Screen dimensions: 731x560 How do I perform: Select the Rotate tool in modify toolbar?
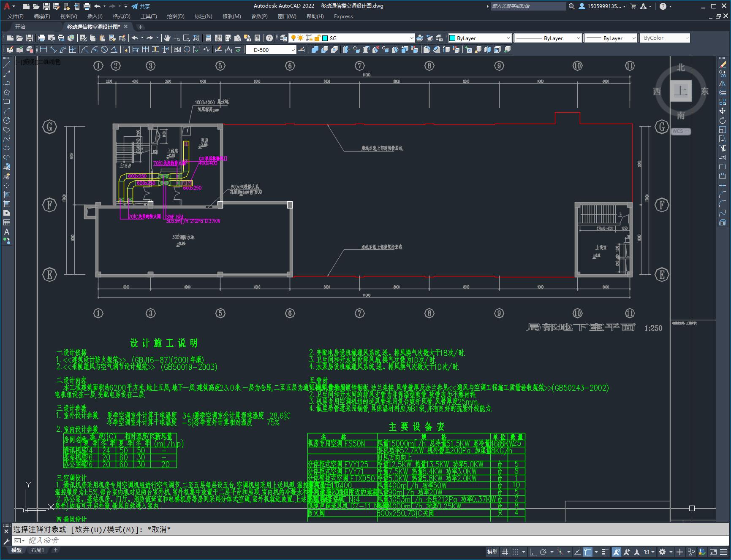tap(723, 121)
